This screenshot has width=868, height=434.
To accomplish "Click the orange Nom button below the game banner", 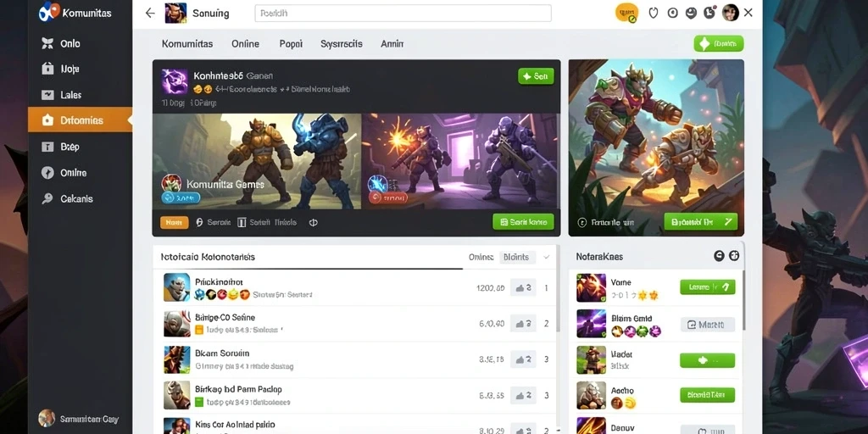I will (175, 223).
